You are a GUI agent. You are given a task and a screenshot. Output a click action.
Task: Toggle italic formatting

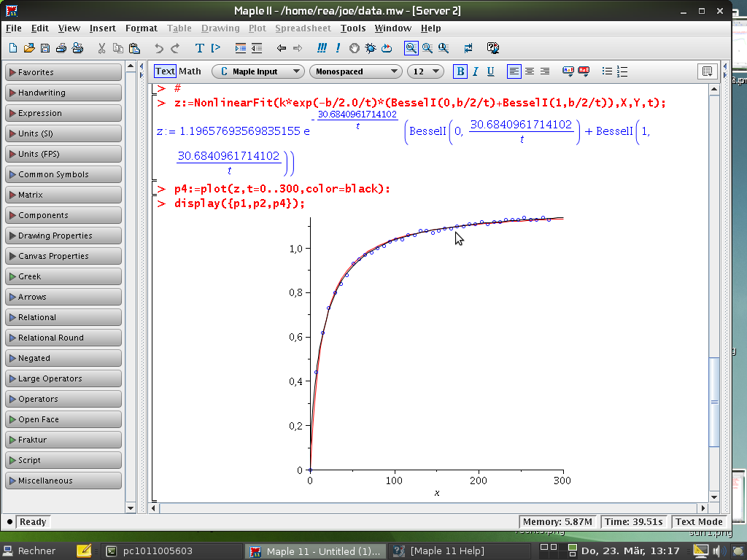476,71
